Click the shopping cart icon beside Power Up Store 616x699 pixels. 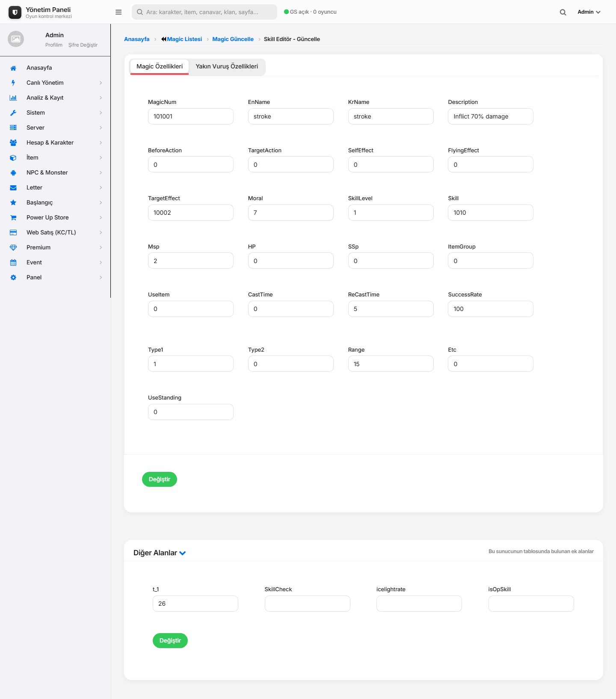point(13,218)
